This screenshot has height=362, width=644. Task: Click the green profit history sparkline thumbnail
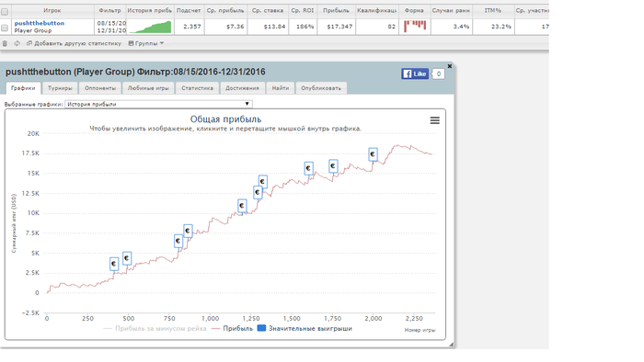pos(150,27)
